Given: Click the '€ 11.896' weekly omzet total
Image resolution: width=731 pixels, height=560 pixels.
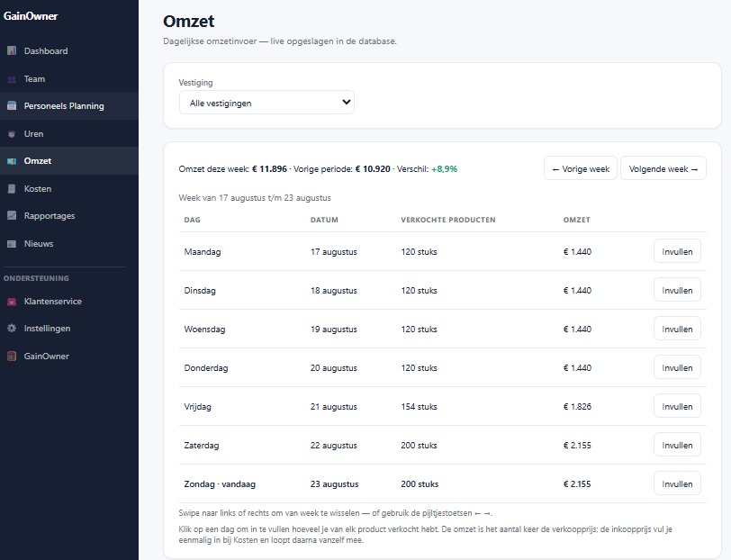Looking at the screenshot, I should pyautogui.click(x=269, y=168).
